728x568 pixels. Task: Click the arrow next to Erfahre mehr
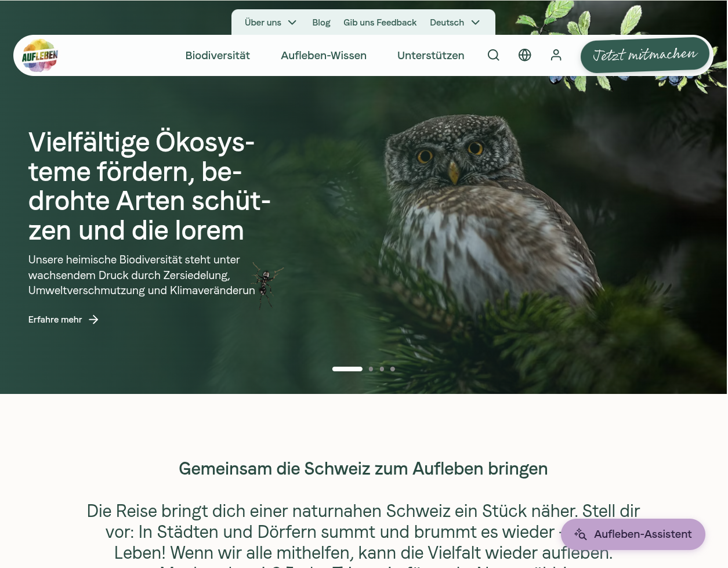pos(93,320)
